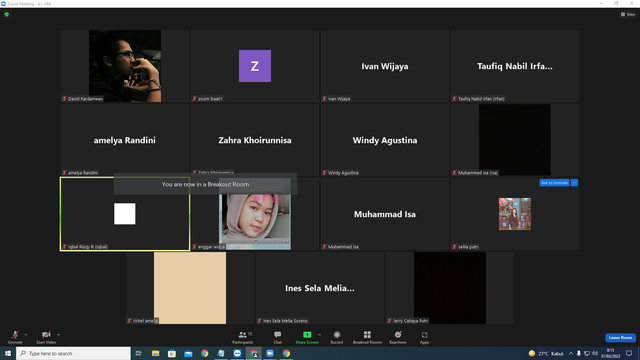Open the more options button on sella putri tile
This screenshot has height=360, width=640.
click(574, 182)
